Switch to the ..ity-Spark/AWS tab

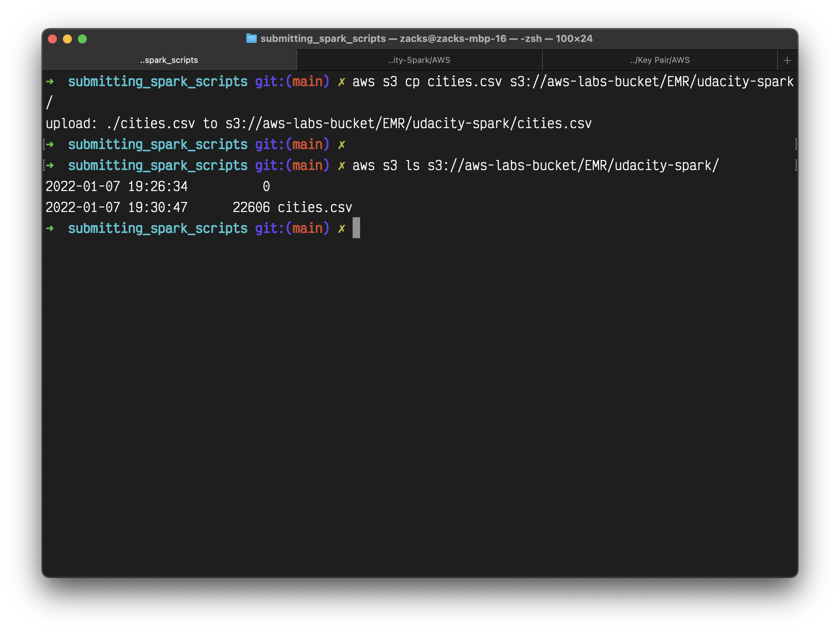pos(419,60)
